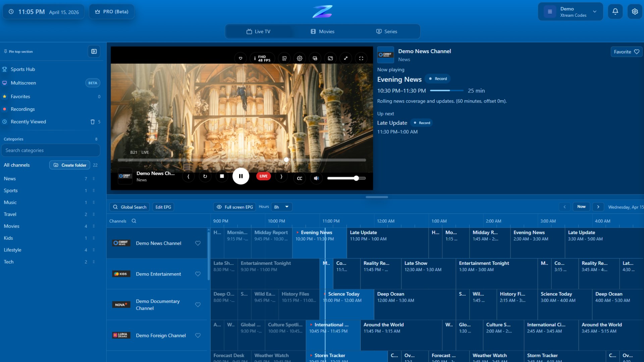Open Recordings in sidebar
Image resolution: width=644 pixels, height=362 pixels.
point(51,109)
